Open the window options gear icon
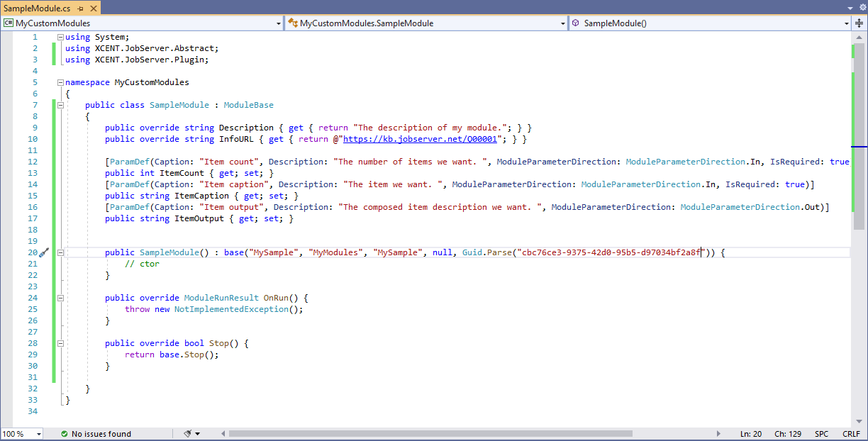The image size is (868, 441). pos(862,7)
